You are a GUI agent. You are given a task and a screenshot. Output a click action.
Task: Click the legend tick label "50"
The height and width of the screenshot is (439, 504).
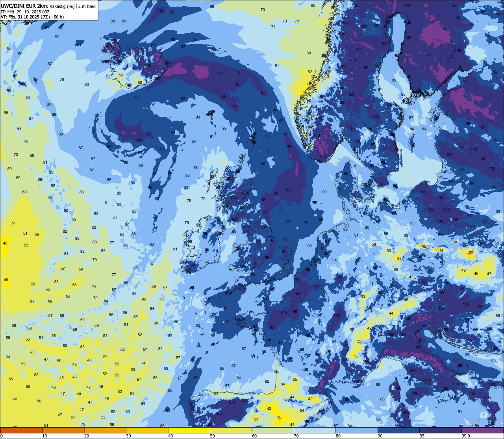tap(212, 436)
